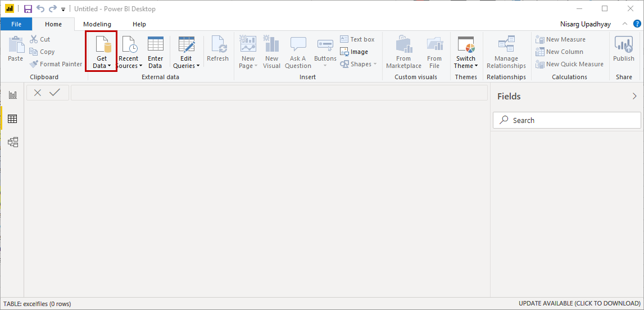Click the Cut scissors icon

(x=34, y=39)
